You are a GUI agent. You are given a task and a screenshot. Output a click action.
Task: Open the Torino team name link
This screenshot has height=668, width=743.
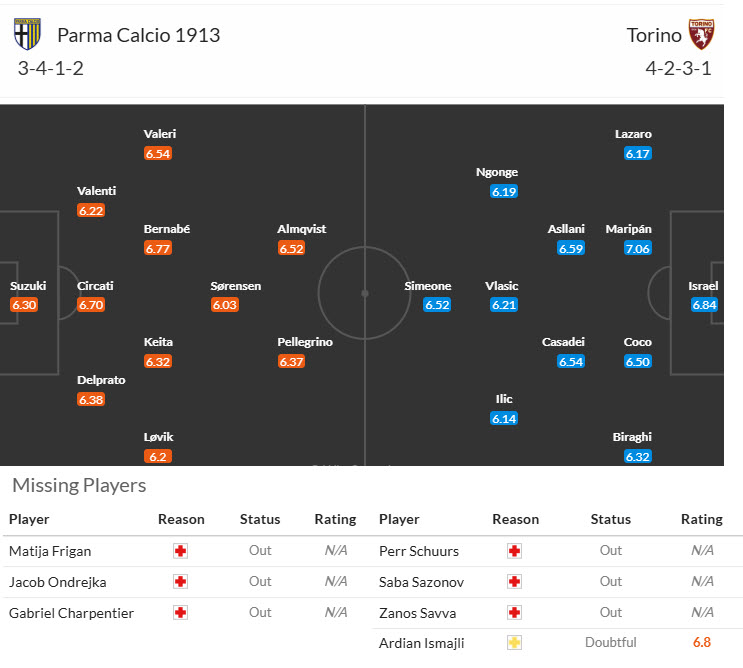click(654, 35)
